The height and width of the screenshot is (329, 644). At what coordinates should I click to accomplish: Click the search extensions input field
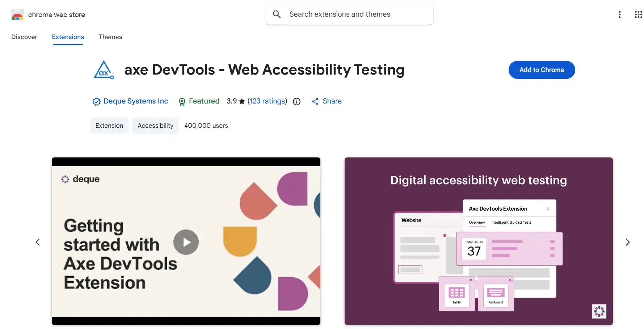pos(349,14)
